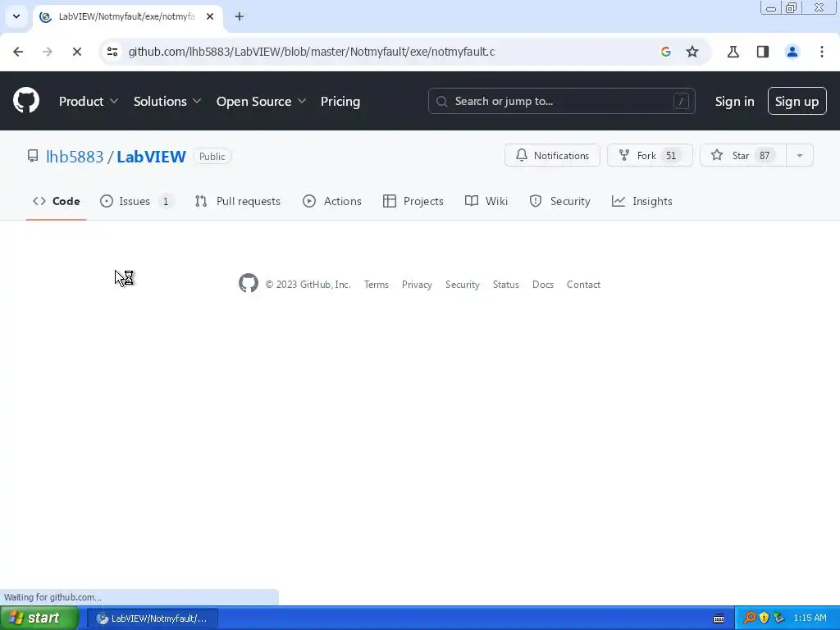Fork the repository

click(650, 155)
